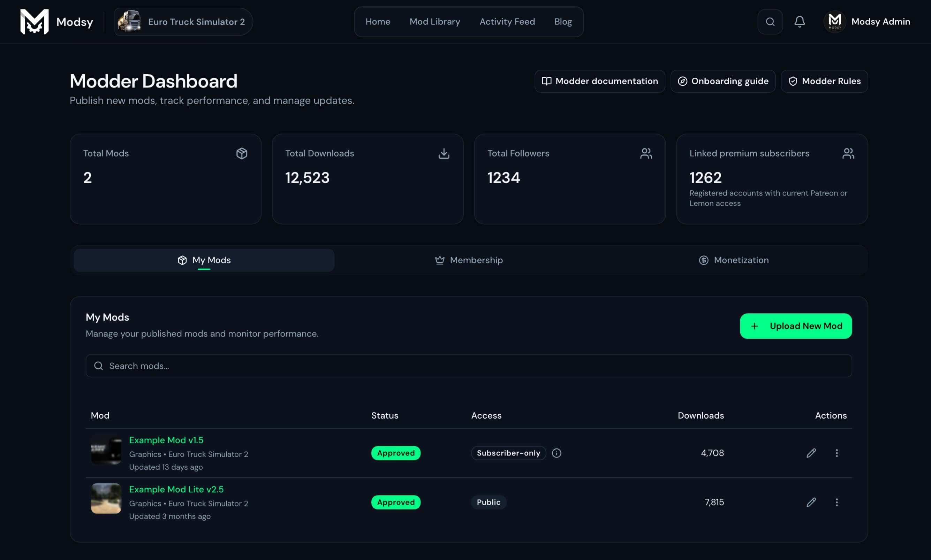931x560 pixels.
Task: Click the Downloads column header
Action: coord(701,415)
